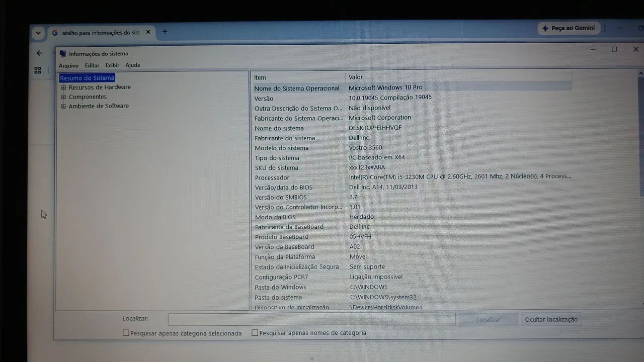Select Fabricante da BaseBoard row

click(412, 227)
